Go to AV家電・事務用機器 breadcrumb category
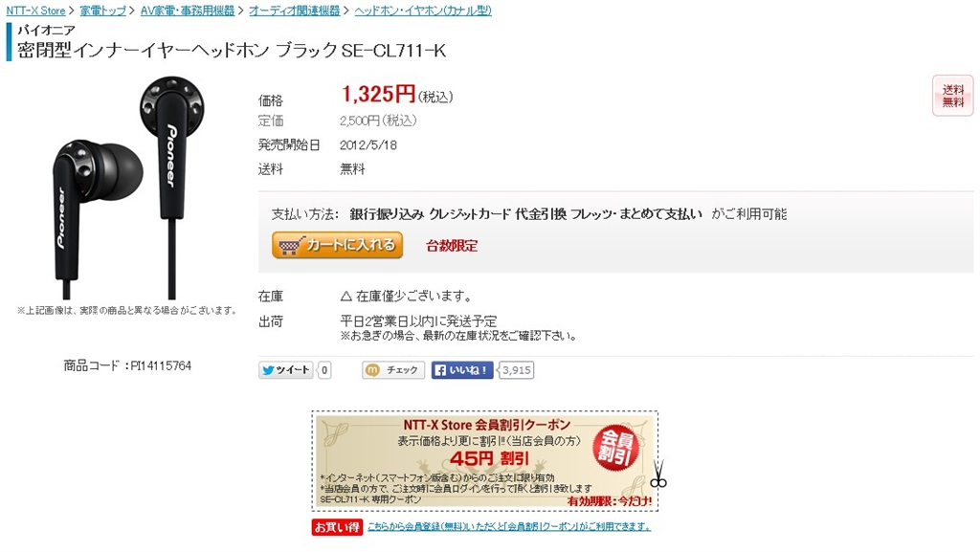Image resolution: width=980 pixels, height=552 pixels. click(188, 11)
